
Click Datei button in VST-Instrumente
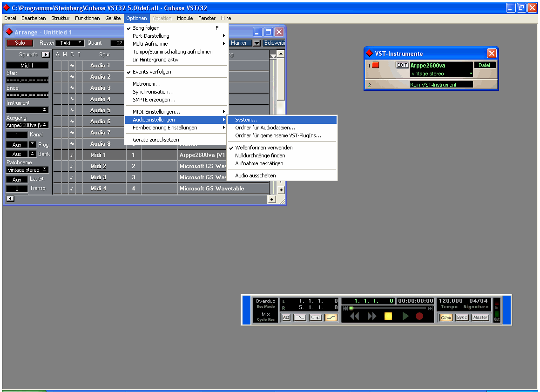point(484,65)
